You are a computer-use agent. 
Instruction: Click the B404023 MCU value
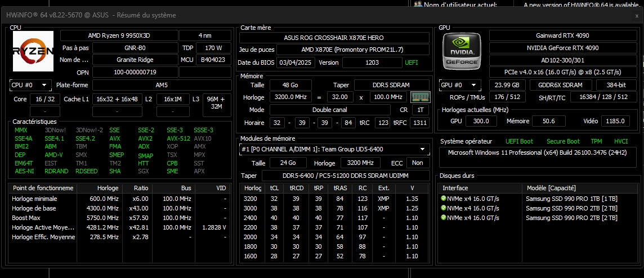[x=213, y=60]
